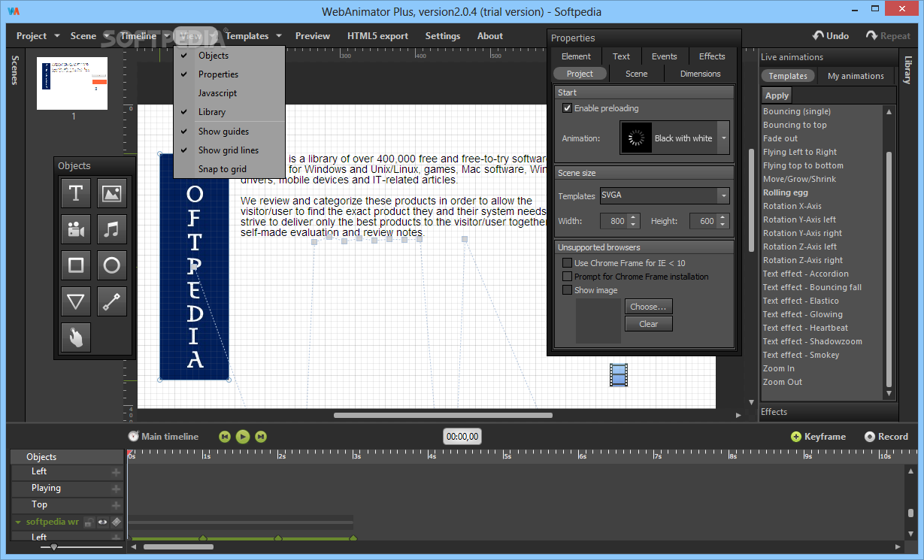Image resolution: width=924 pixels, height=560 pixels.
Task: Select the hand pointer button tool
Action: pyautogui.click(x=76, y=338)
